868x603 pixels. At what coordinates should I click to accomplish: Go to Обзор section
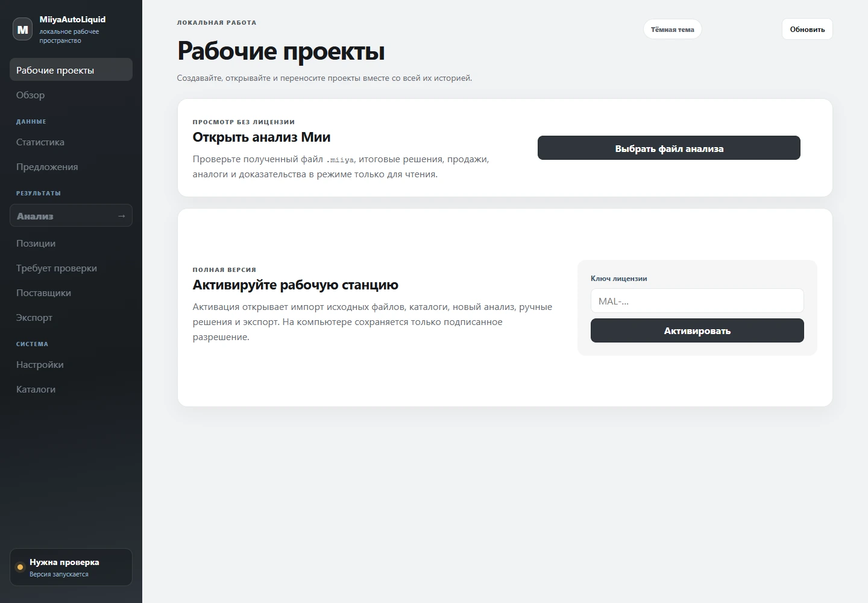click(71, 95)
